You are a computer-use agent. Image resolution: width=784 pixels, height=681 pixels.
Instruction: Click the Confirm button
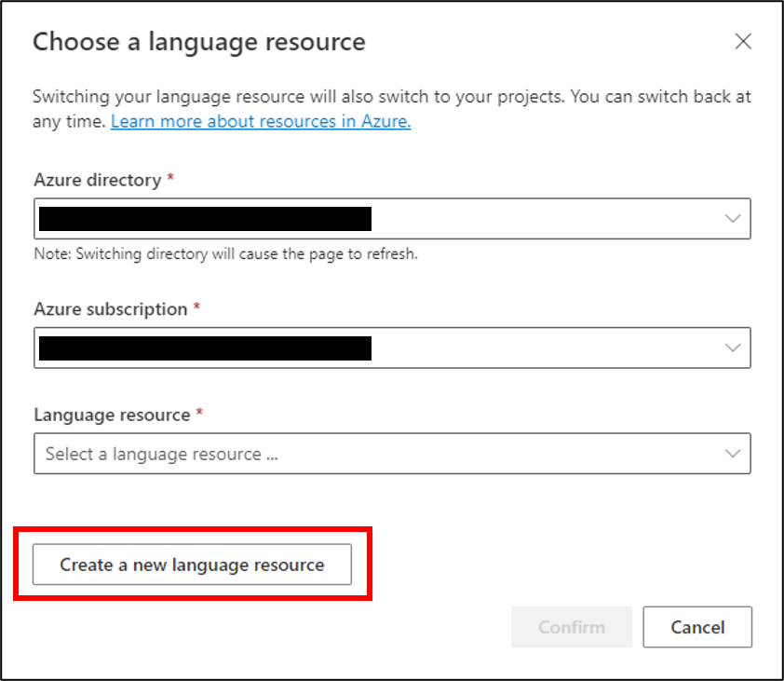tap(572, 627)
